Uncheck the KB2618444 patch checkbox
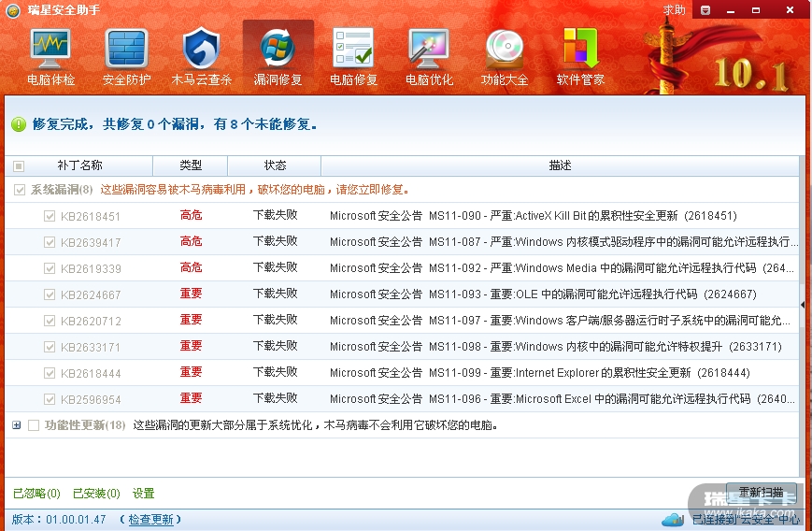This screenshot has width=812, height=531. [x=50, y=373]
